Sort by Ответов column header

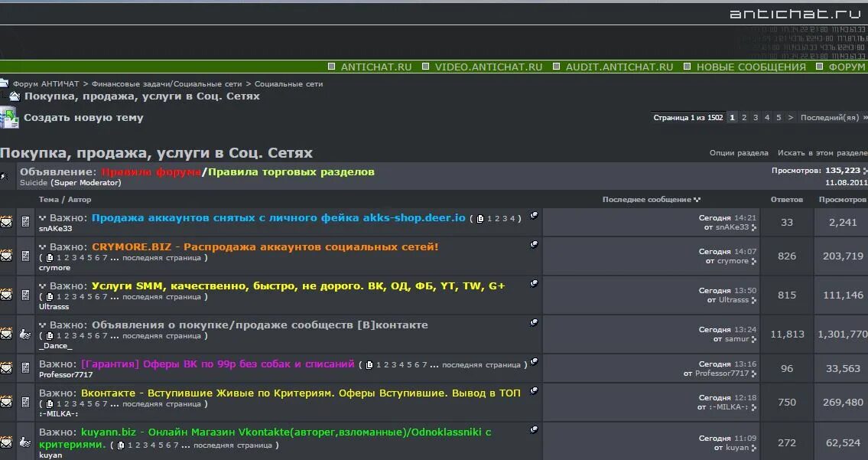[x=786, y=200]
